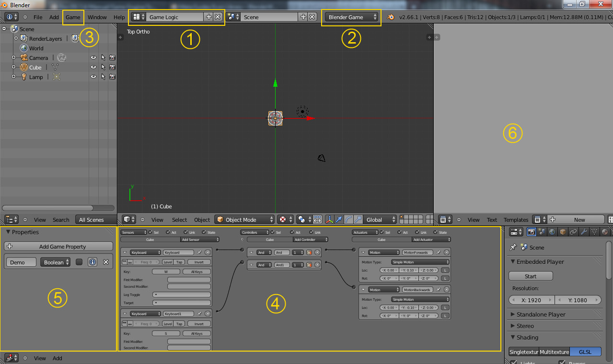Delete the Keyboard1 sensor

(x=208, y=314)
